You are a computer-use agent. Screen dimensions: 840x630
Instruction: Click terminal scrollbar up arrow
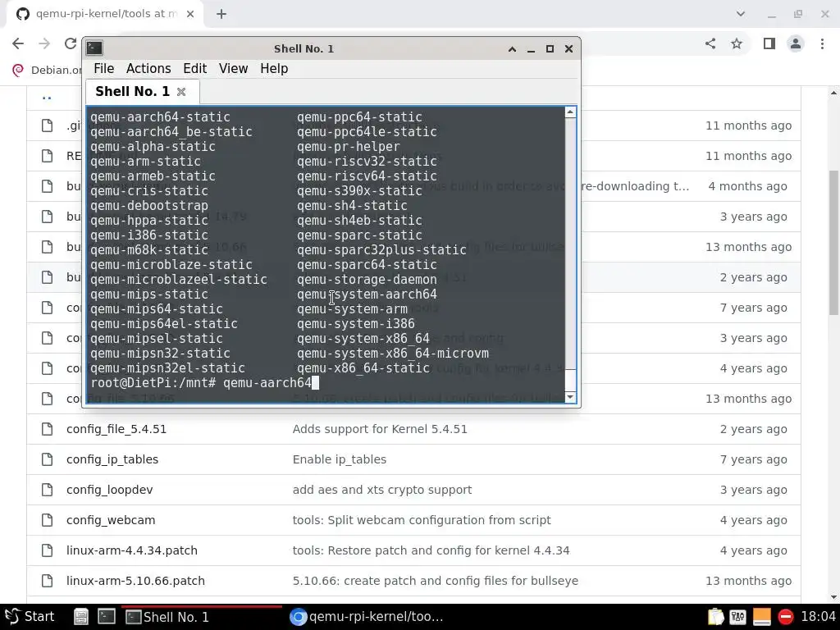coord(570,112)
